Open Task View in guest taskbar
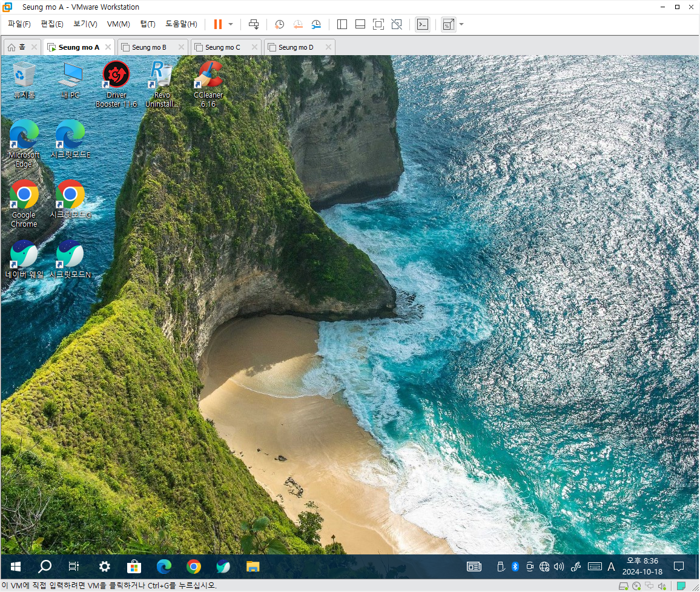The height and width of the screenshot is (592, 700). (74, 567)
